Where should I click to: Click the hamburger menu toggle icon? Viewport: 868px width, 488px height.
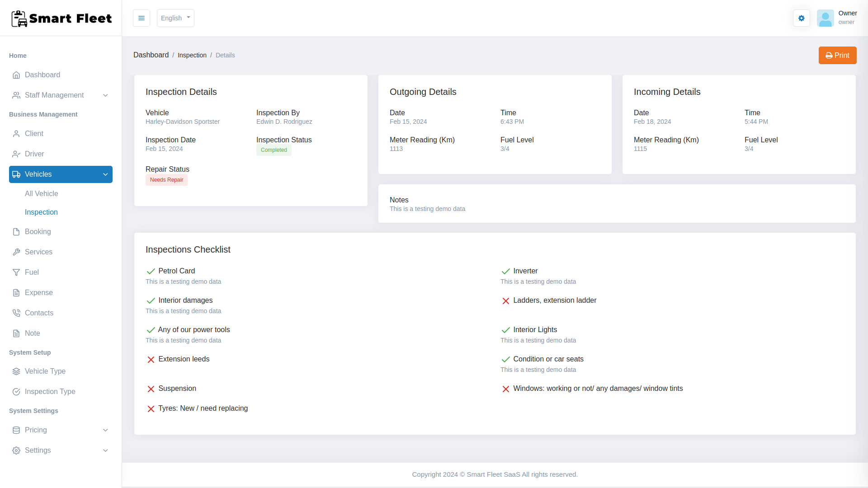[141, 18]
